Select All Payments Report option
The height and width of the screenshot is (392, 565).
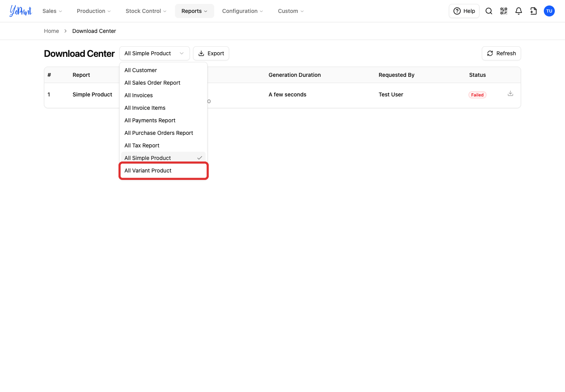coord(163,120)
